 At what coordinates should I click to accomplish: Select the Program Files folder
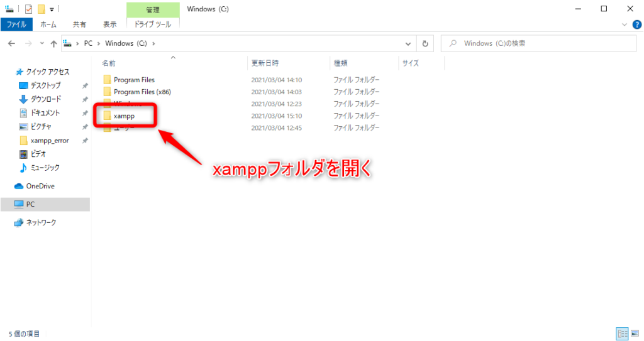pos(135,80)
